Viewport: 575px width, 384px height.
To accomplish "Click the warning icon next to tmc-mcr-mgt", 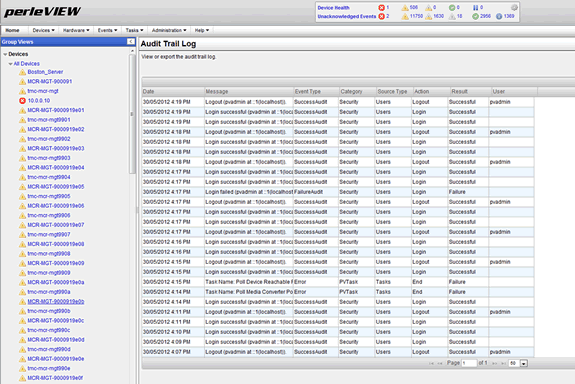I will pyautogui.click(x=22, y=91).
